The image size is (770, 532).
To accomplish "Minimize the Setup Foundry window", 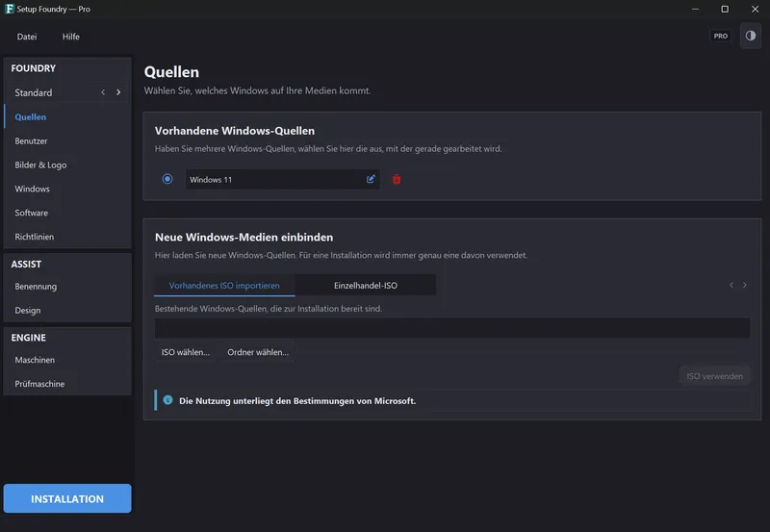I will pyautogui.click(x=695, y=9).
